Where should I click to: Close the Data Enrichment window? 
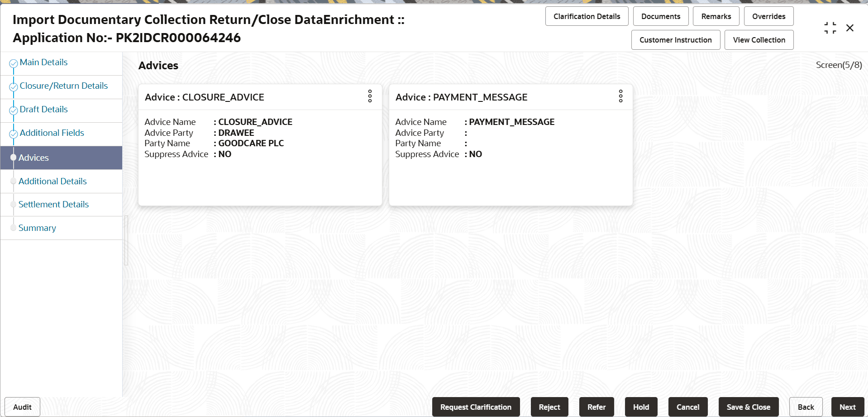click(x=850, y=28)
